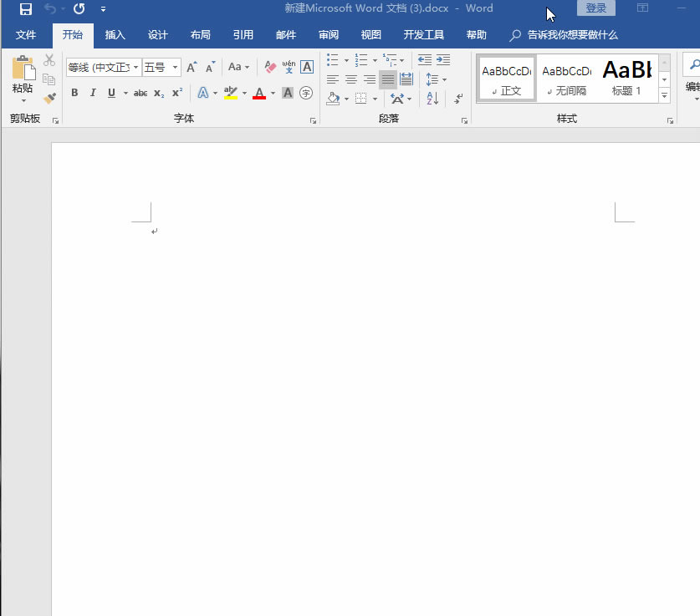Toggle Italic formatting

coord(93,93)
